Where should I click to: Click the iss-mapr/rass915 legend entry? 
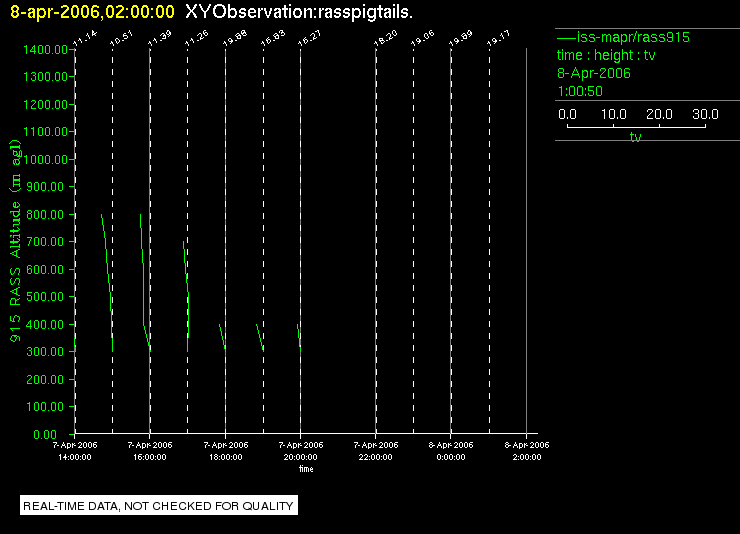click(x=623, y=37)
